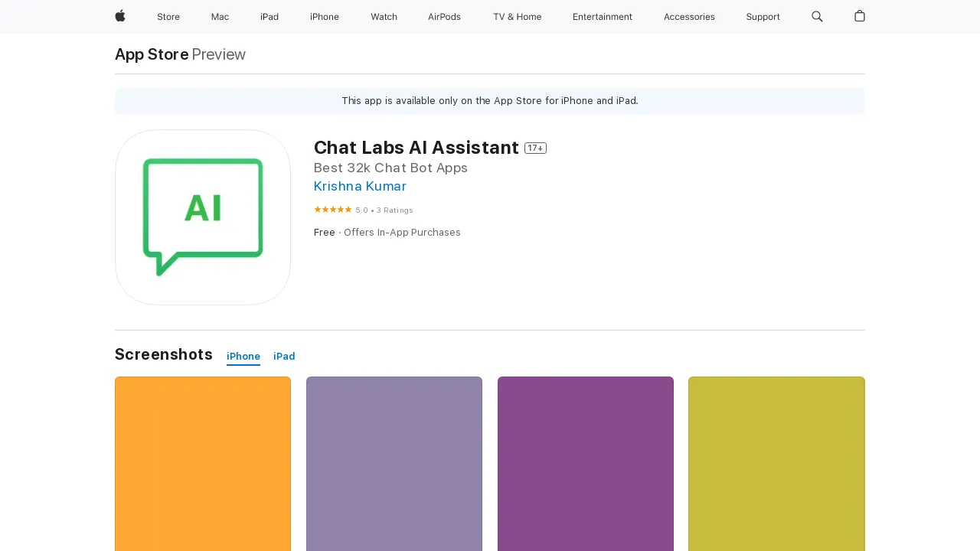Open the search icon
Viewport: 980px width, 551px height.
pos(817,17)
